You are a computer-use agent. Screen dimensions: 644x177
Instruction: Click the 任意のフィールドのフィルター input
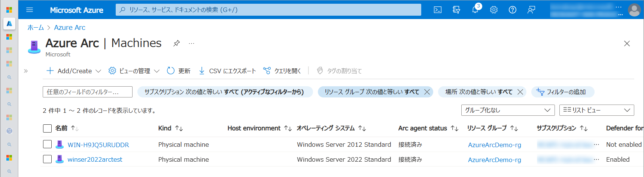[x=88, y=92]
